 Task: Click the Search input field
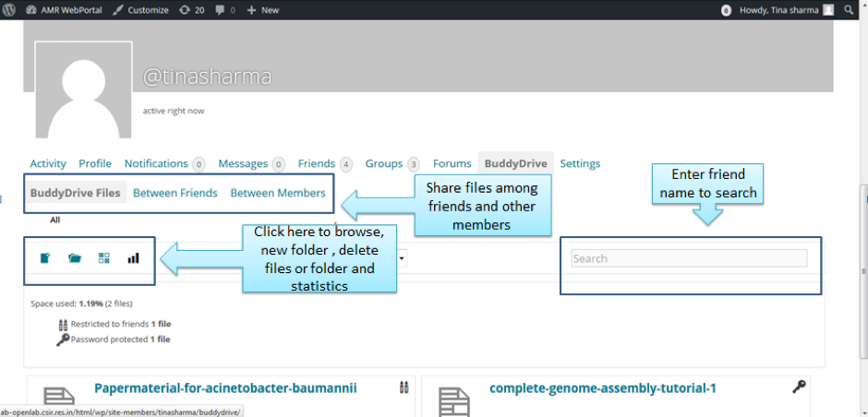pyautogui.click(x=689, y=258)
